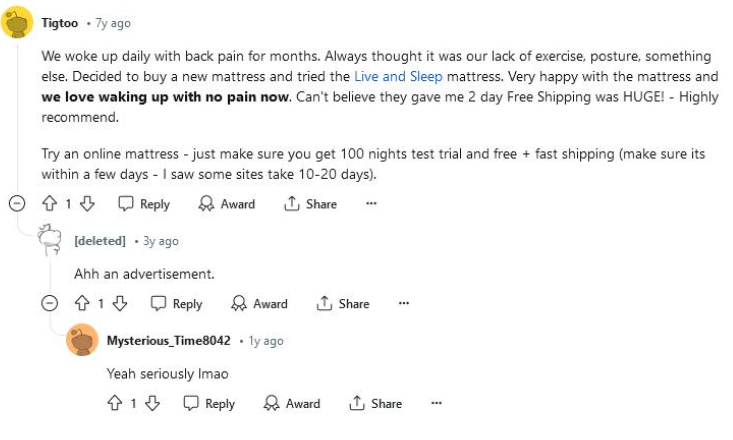Upvote Mysterious_Time8042's comment

115,404
